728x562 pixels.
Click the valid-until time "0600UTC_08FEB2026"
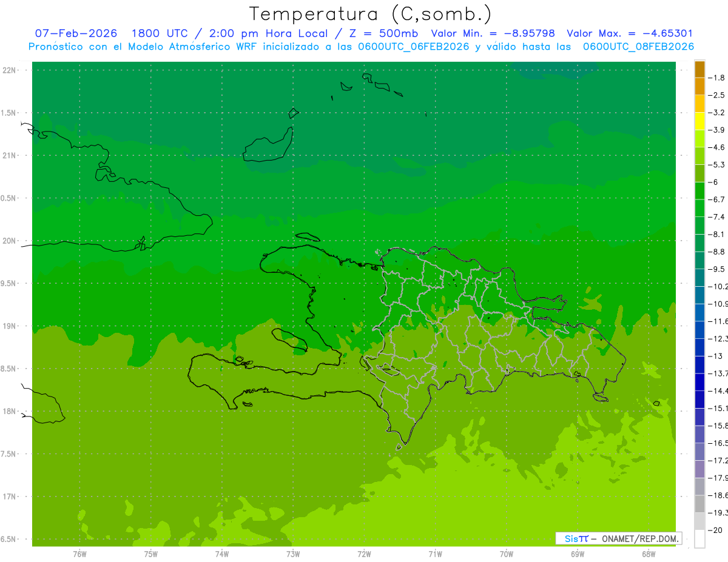click(x=638, y=47)
